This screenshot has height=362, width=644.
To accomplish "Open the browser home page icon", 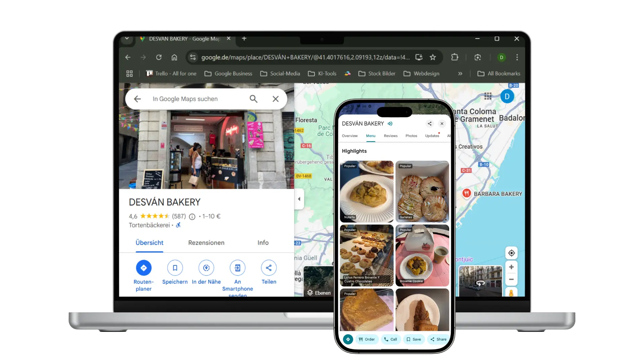I will click(174, 57).
